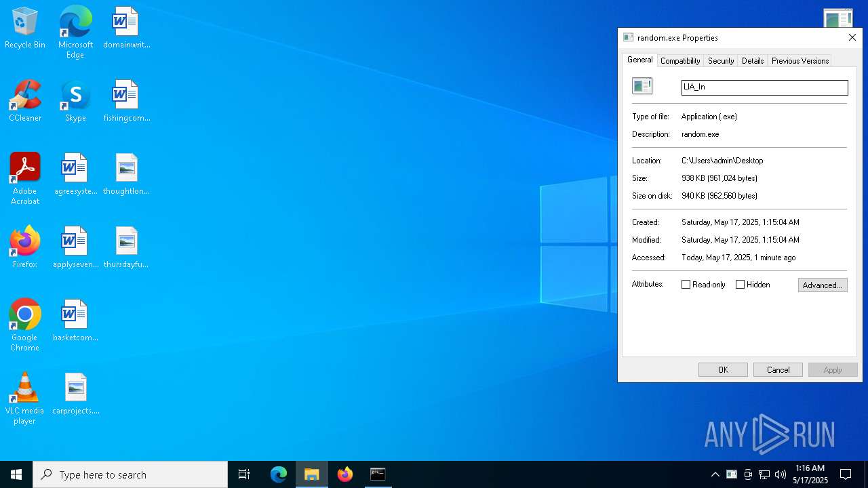868x488 pixels.
Task: Confirm with the OK button
Action: coord(723,369)
